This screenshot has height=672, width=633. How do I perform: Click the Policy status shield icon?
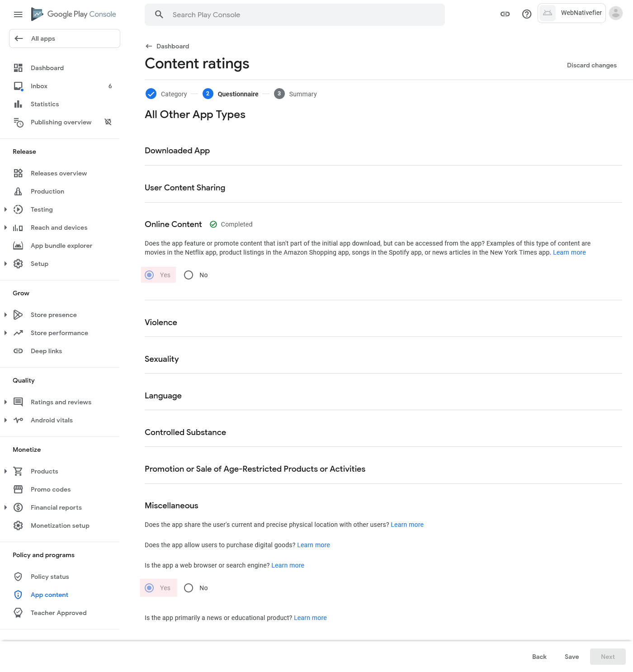click(x=18, y=577)
